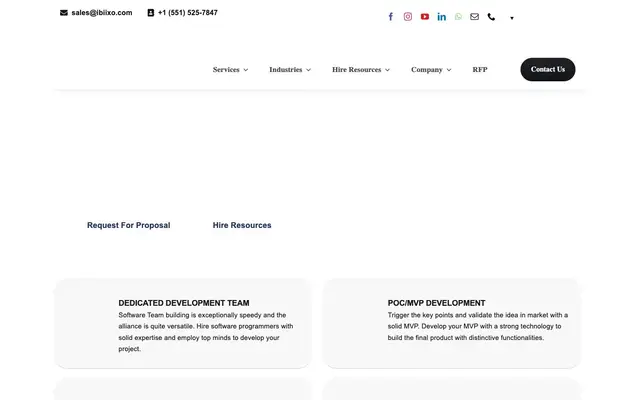Open the Hire Resources link below hero
Screen dimensions: 640x400
[x=242, y=225]
